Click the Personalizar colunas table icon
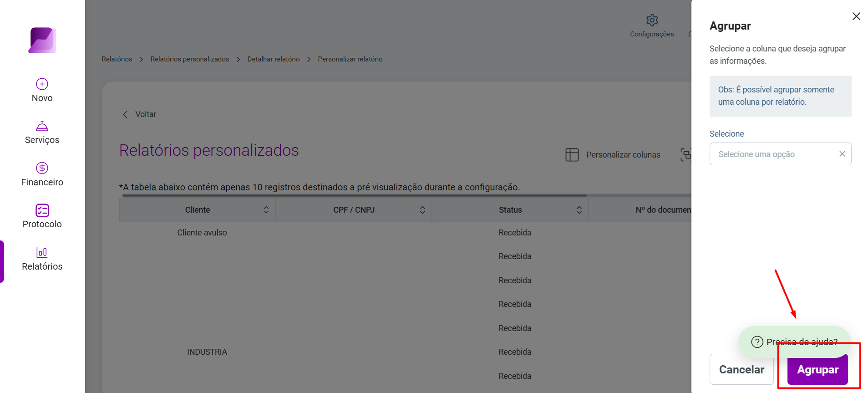Image resolution: width=868 pixels, height=393 pixels. click(x=572, y=155)
